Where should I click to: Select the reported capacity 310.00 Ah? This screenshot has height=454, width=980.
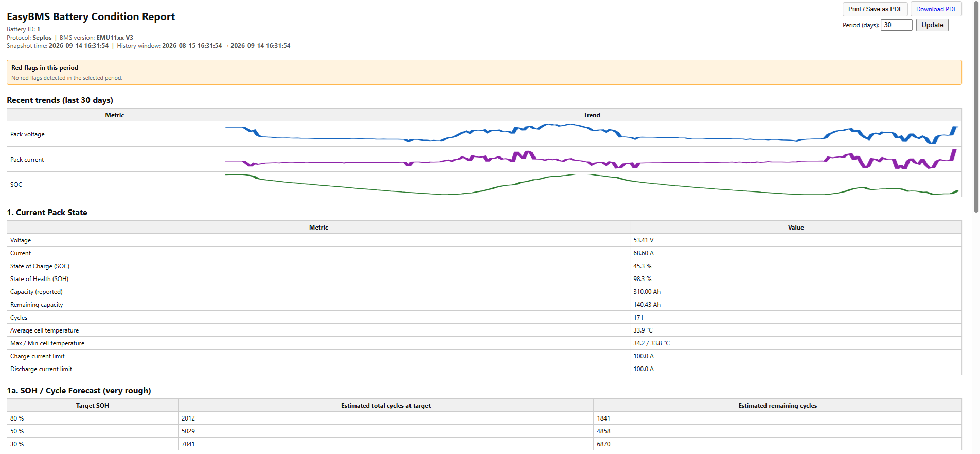(x=647, y=292)
